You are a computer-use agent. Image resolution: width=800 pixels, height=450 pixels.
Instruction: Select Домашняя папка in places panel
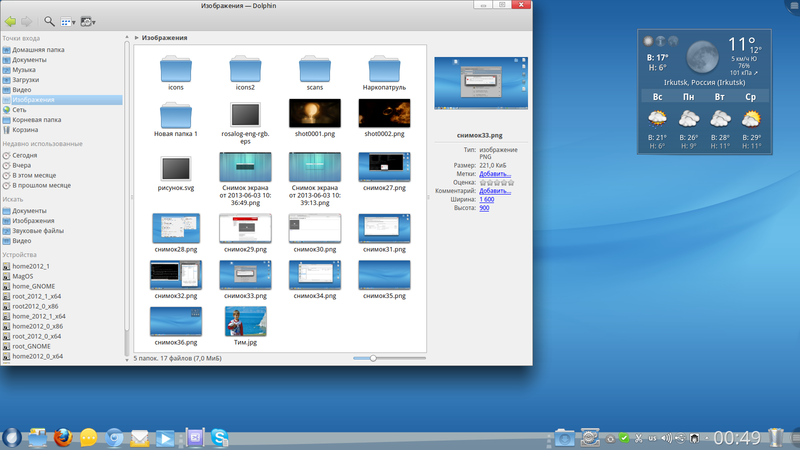point(38,50)
